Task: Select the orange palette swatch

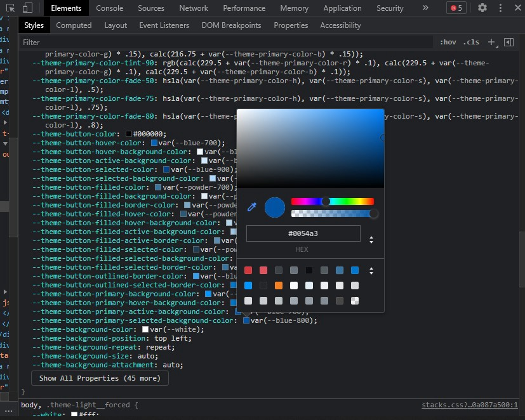Action: (279, 285)
